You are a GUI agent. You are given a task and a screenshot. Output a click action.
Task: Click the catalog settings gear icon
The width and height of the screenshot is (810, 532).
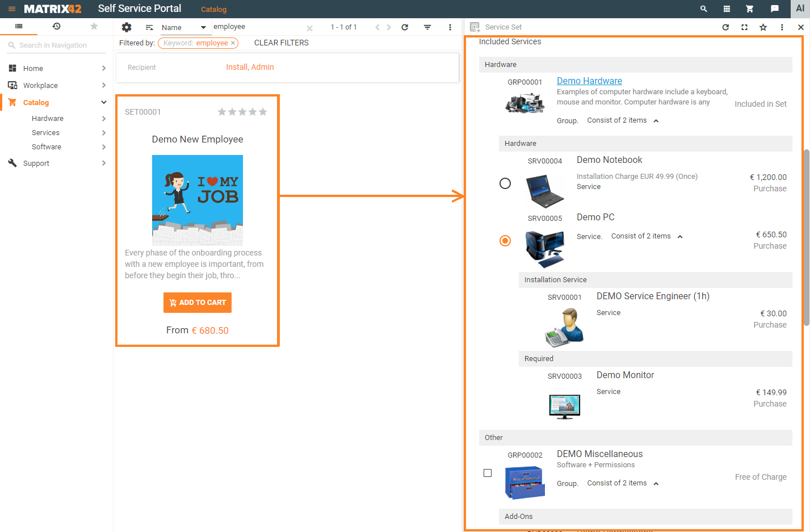(x=127, y=27)
